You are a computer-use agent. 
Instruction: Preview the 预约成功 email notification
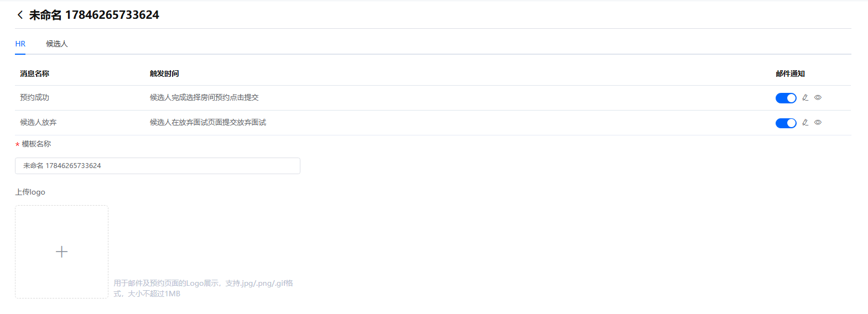pyautogui.click(x=818, y=98)
